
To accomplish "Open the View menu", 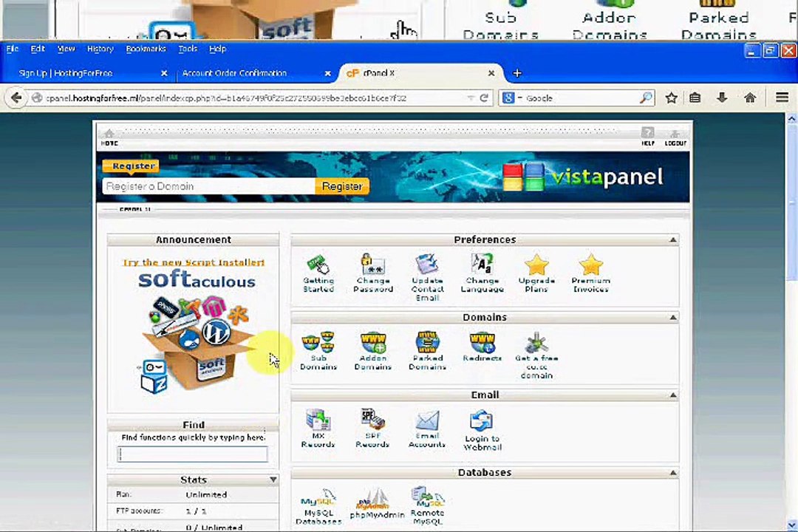I will 66,49.
